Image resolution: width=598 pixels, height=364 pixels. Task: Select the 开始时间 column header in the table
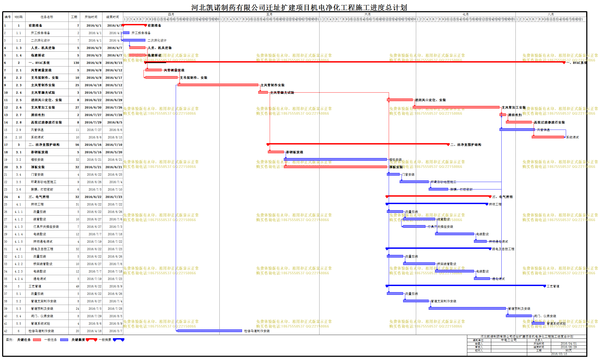(x=91, y=17)
